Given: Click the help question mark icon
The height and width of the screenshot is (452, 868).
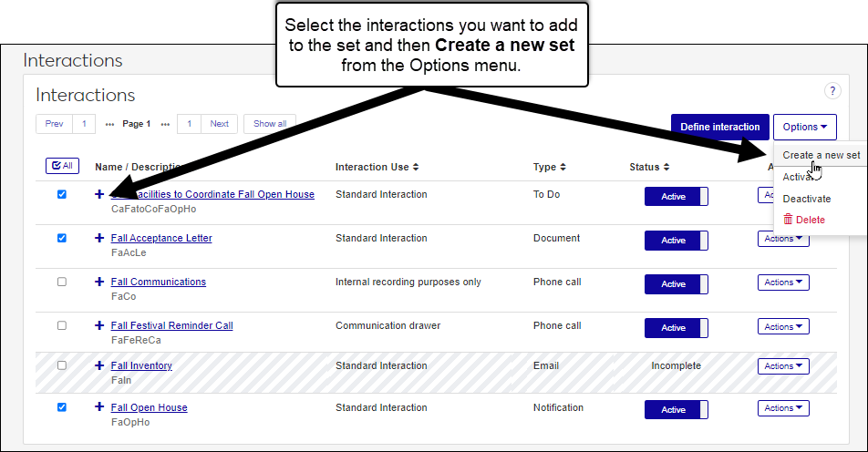Looking at the screenshot, I should coord(832,91).
